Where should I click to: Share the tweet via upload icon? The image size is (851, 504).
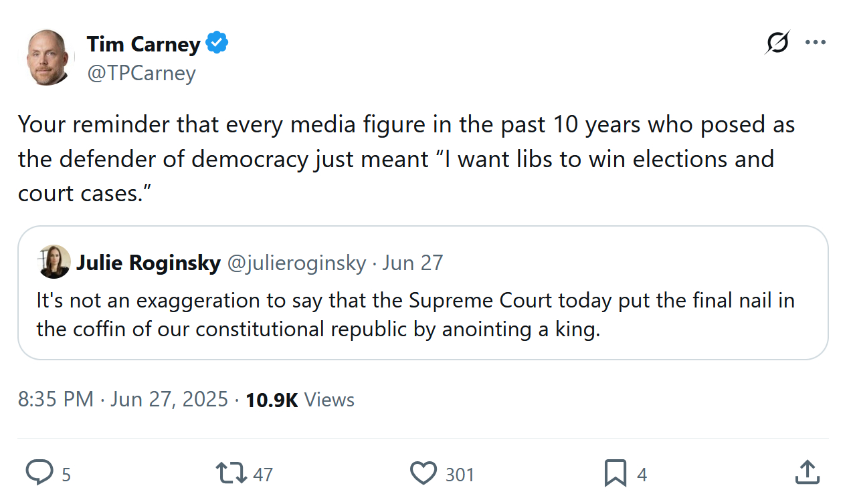coord(808,473)
